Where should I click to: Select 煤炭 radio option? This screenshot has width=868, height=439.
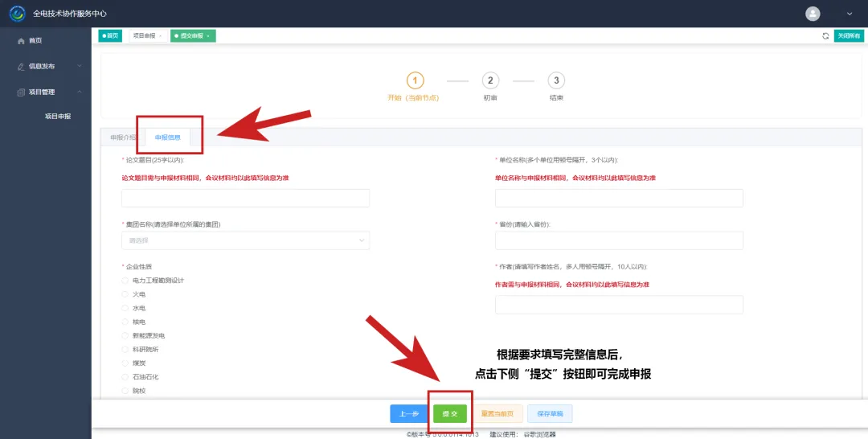[x=125, y=363]
